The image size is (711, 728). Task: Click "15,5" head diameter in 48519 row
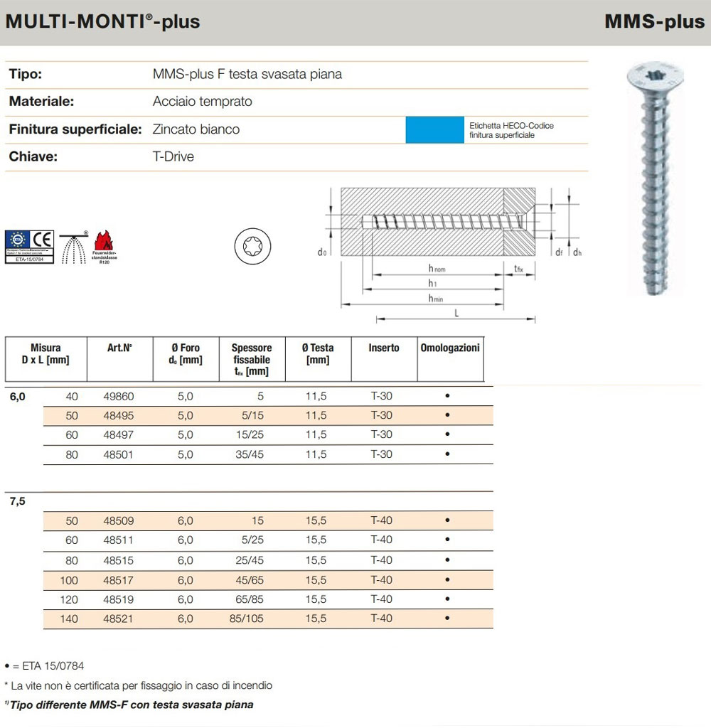pos(316,599)
